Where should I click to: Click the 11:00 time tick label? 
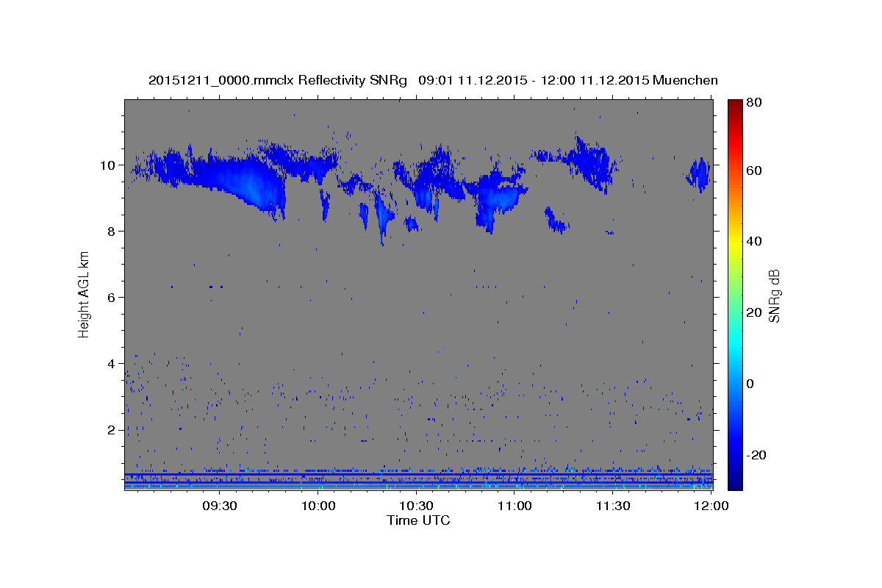tap(514, 506)
